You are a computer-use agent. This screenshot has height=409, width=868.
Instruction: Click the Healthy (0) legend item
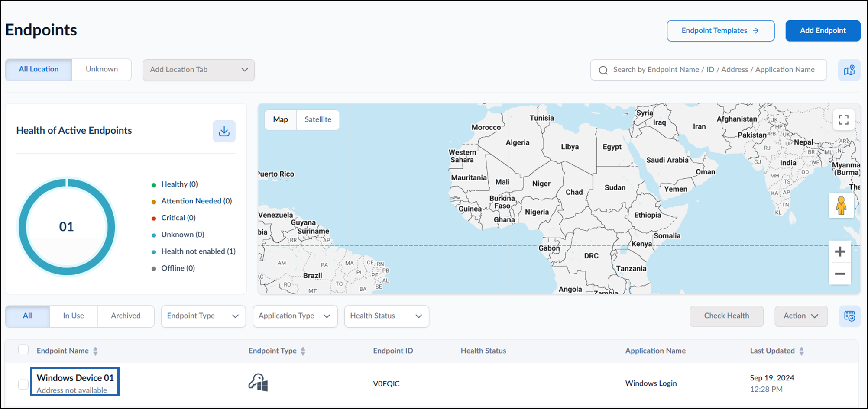pos(175,184)
